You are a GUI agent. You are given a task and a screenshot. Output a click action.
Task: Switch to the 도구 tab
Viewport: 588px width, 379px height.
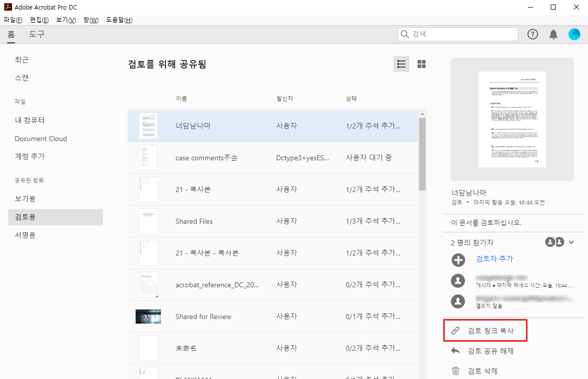pyautogui.click(x=37, y=34)
